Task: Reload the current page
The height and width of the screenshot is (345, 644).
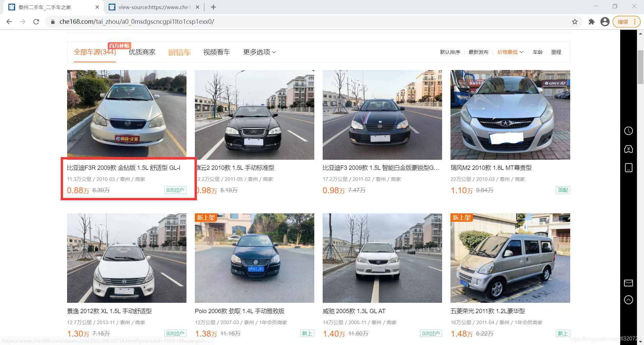Action: coord(36,22)
